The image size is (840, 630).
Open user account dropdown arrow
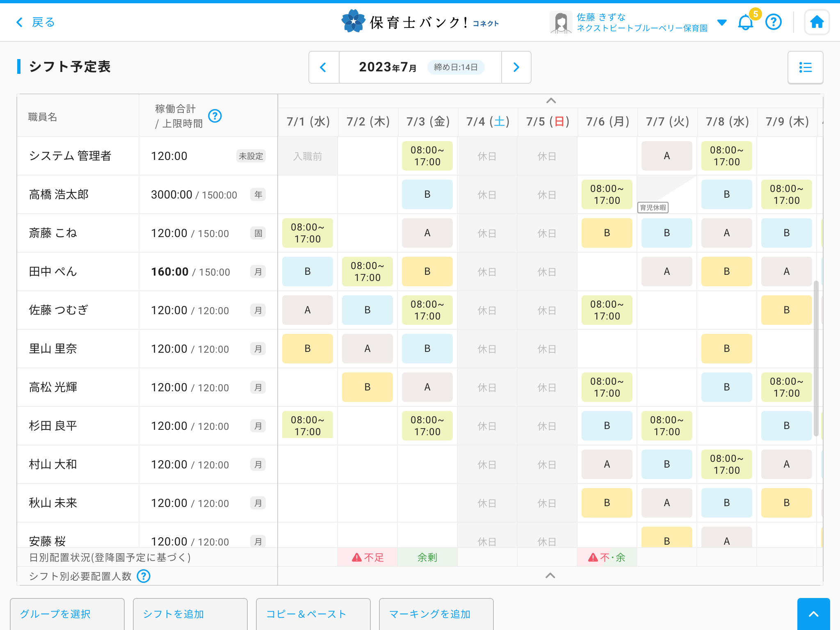click(x=722, y=22)
